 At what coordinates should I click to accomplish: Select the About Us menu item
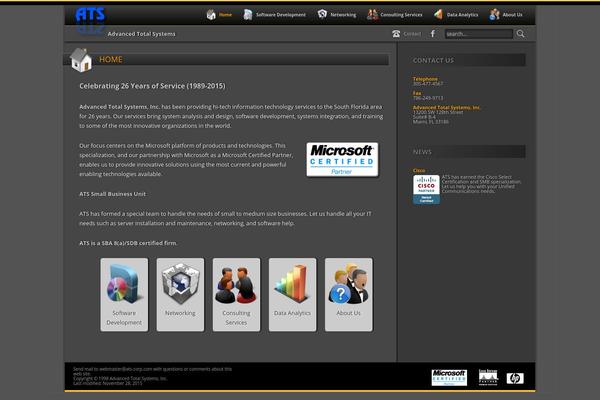pos(512,15)
